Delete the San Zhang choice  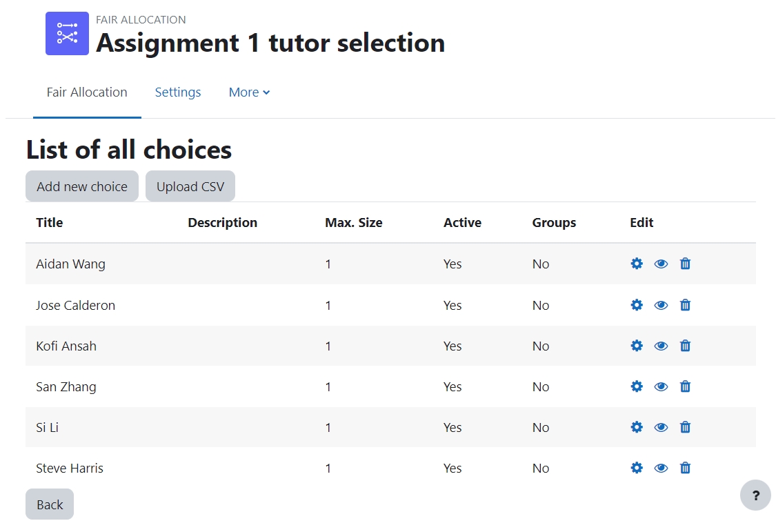click(x=684, y=386)
